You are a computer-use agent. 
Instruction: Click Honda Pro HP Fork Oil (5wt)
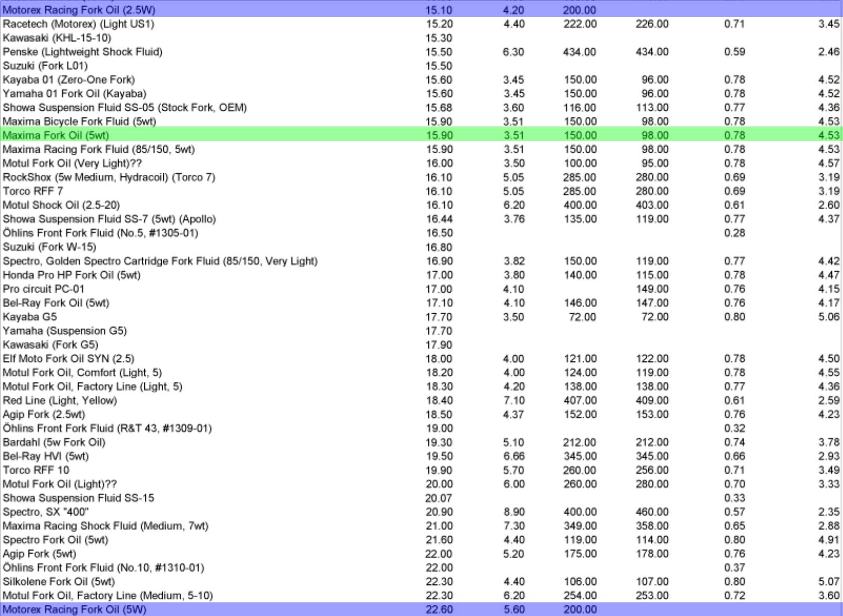coord(71,275)
